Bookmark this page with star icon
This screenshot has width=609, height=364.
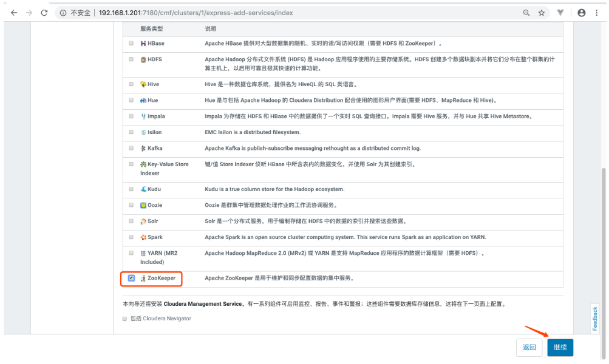point(542,13)
